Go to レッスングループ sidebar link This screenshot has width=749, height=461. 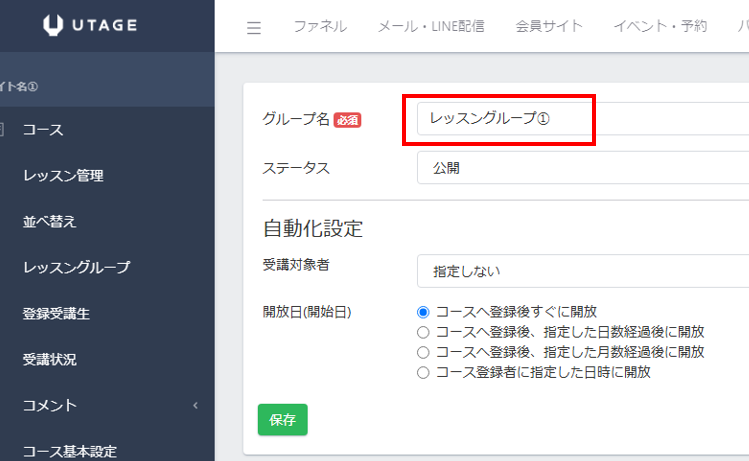pos(76,268)
